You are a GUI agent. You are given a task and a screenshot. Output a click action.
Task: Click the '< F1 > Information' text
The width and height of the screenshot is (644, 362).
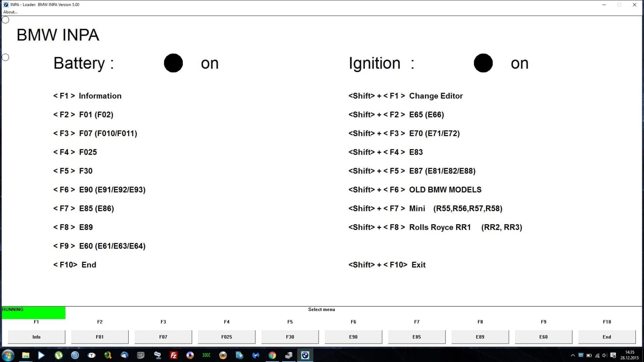point(87,96)
